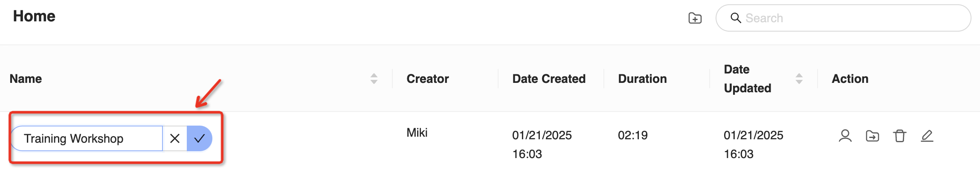This screenshot has width=980, height=176.
Task: Confirm the rename with the checkmark
Action: pyautogui.click(x=199, y=138)
